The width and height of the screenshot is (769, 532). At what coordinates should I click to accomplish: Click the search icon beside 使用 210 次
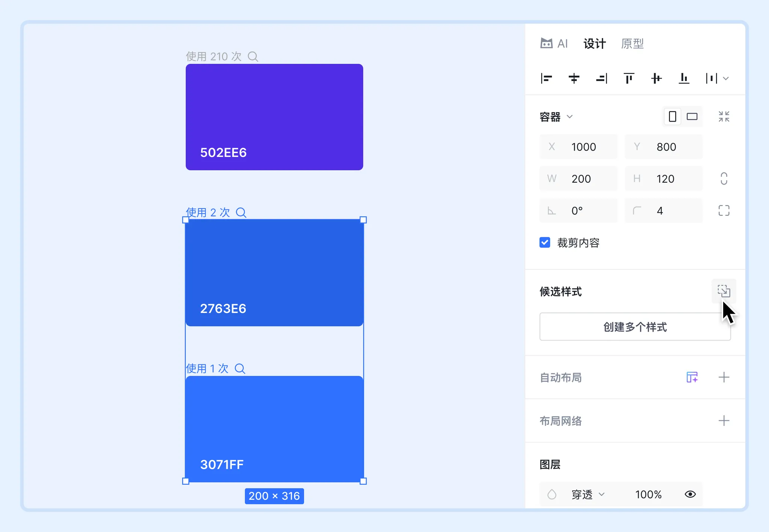[x=253, y=57]
